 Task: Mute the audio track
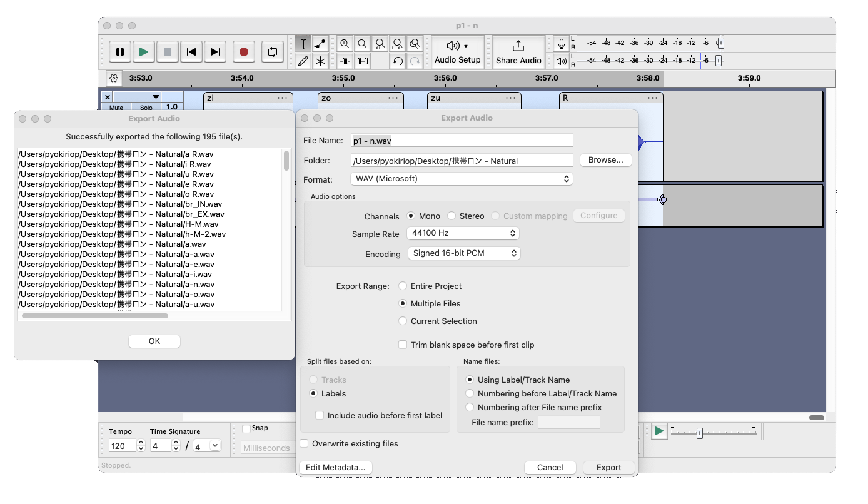(x=116, y=107)
